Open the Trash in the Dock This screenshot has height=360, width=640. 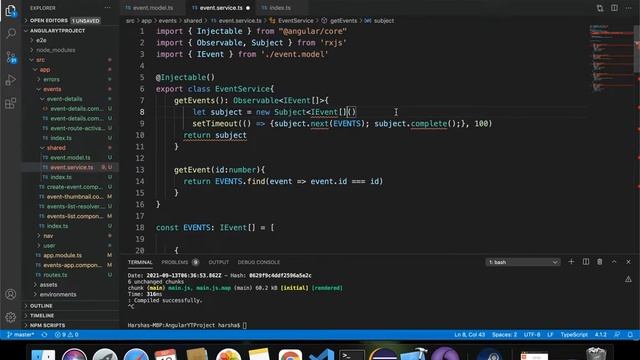(x=596, y=354)
